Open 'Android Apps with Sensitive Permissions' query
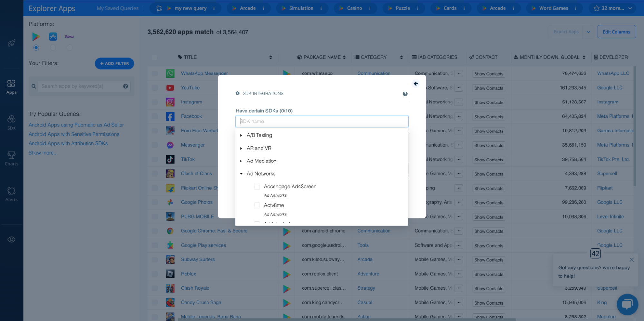644x321 pixels. point(74,134)
